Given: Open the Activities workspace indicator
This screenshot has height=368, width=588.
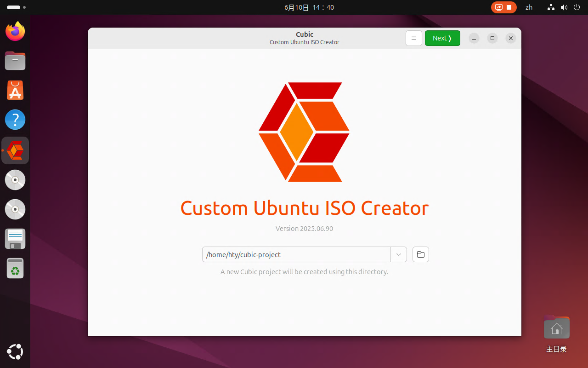Looking at the screenshot, I should click(16, 7).
